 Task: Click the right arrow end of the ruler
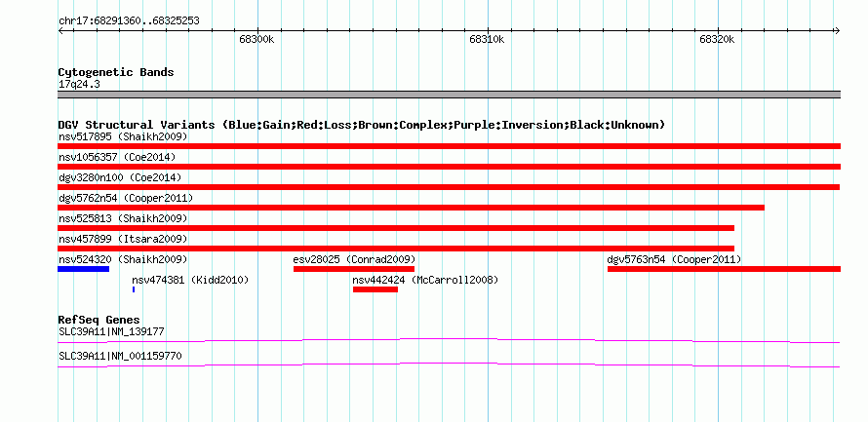coord(837,31)
